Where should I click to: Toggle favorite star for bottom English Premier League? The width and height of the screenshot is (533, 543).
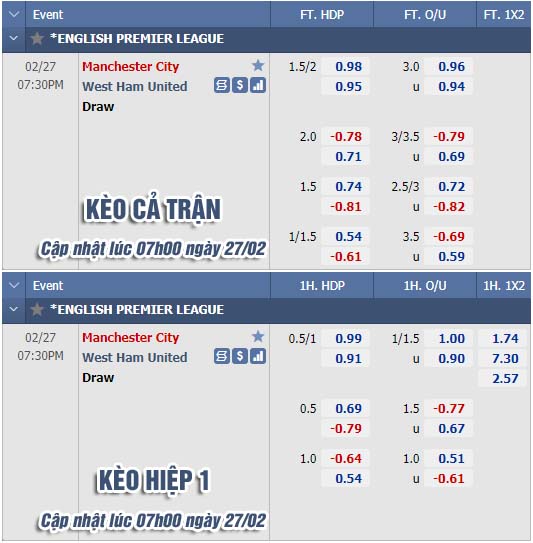coord(37,310)
